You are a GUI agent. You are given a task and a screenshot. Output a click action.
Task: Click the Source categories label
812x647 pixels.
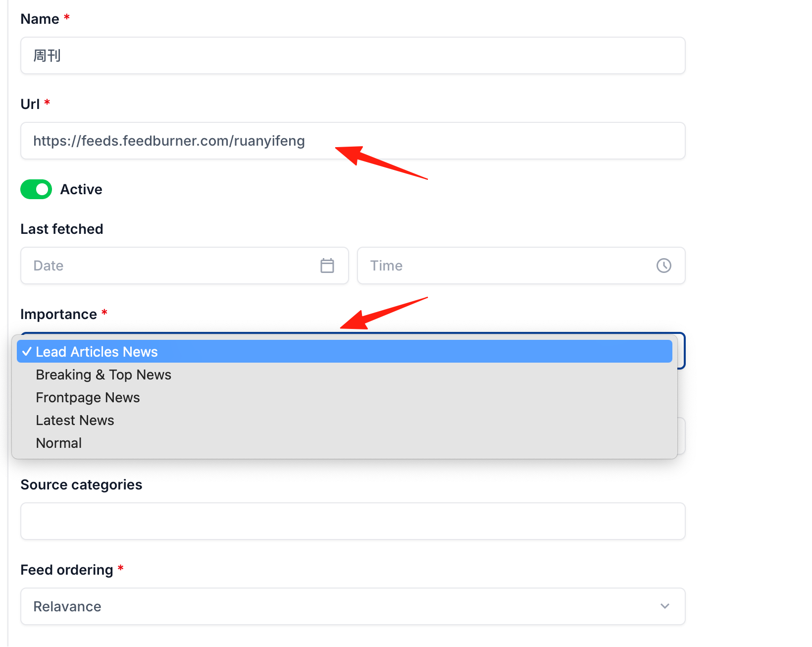81,485
